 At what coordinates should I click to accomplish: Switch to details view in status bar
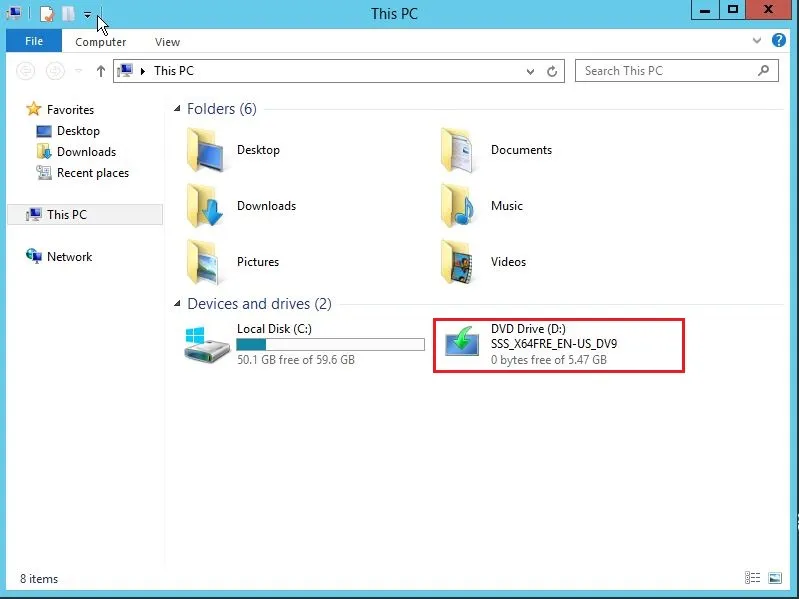coord(752,578)
